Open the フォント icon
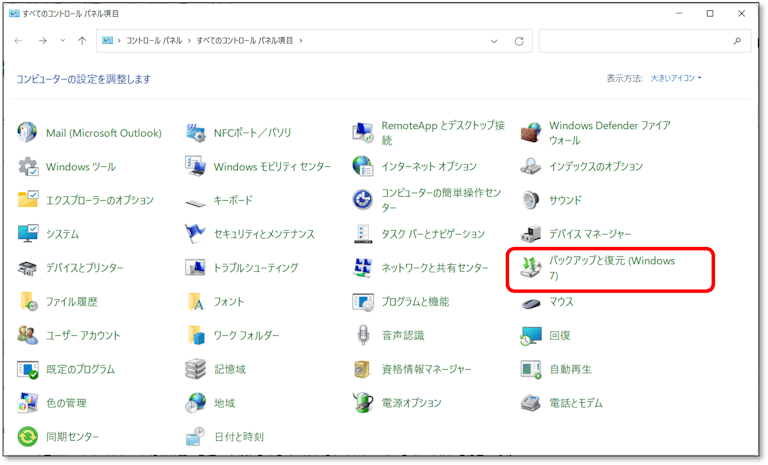Viewport: 768px width, 465px height. click(x=196, y=301)
